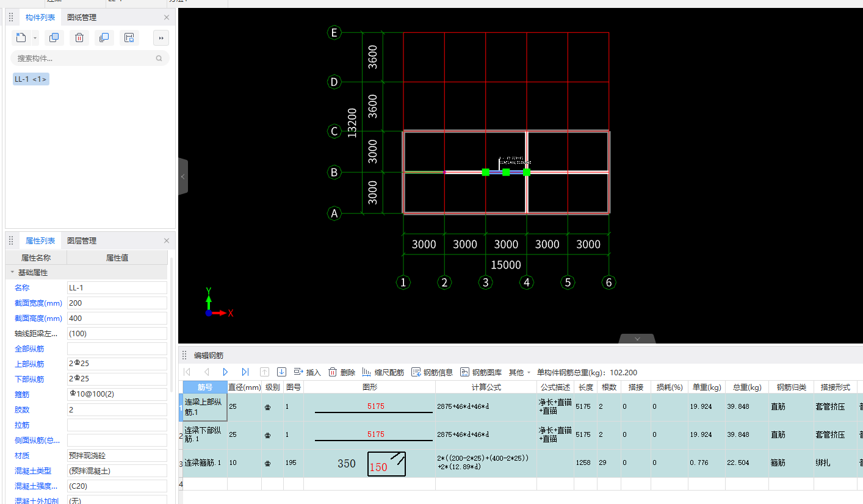Click the search magnifier icon in component search
This screenshot has height=504, width=863.
click(159, 59)
